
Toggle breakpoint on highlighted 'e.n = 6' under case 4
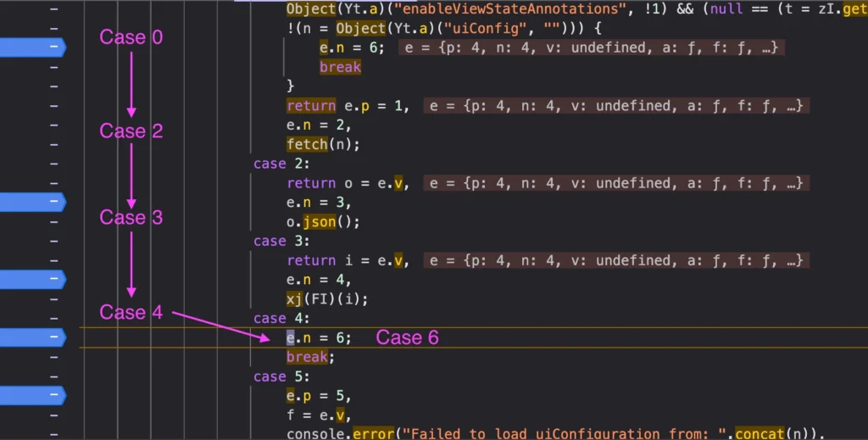32,337
